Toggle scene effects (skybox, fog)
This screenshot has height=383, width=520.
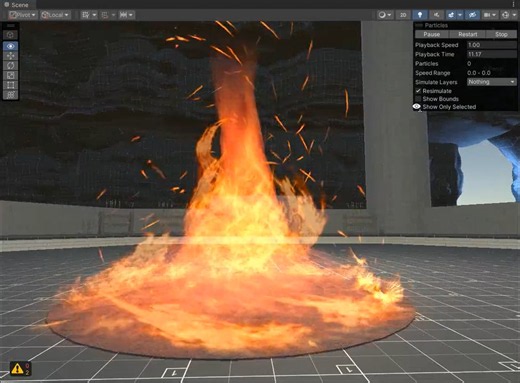(451, 15)
